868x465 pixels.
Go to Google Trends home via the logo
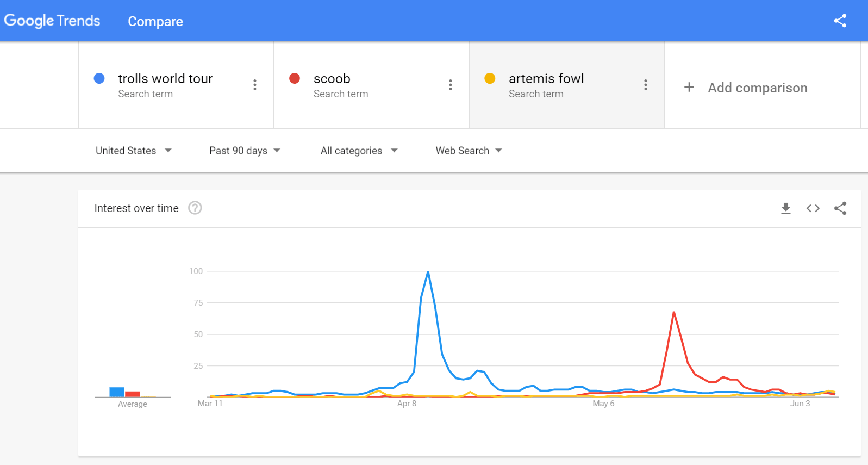pos(52,21)
